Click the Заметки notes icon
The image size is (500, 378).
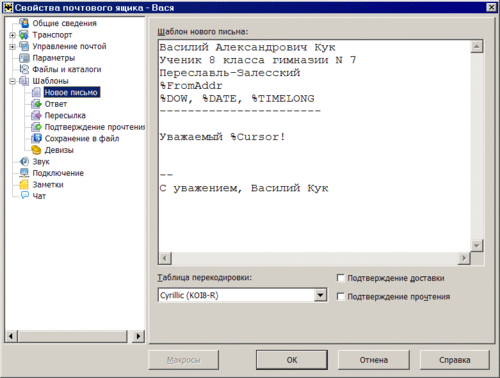[24, 184]
